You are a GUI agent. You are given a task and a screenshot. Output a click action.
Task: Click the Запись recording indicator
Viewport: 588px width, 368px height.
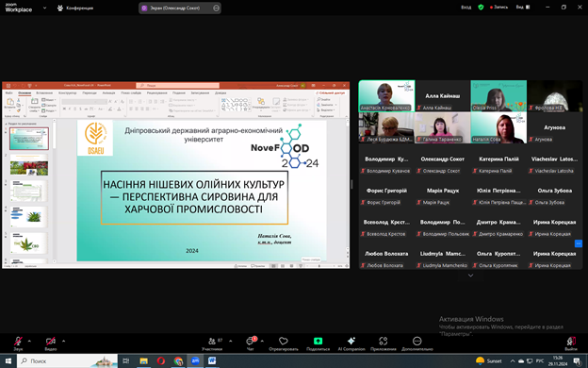498,8
